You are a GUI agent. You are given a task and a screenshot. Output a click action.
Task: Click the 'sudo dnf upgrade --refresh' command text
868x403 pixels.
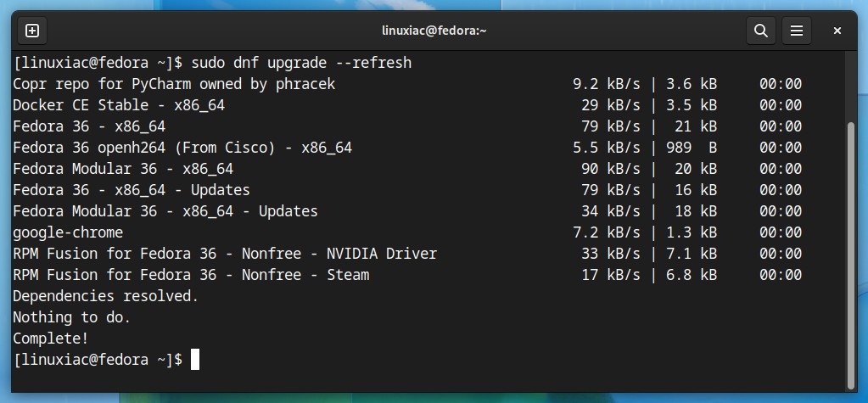click(x=301, y=63)
